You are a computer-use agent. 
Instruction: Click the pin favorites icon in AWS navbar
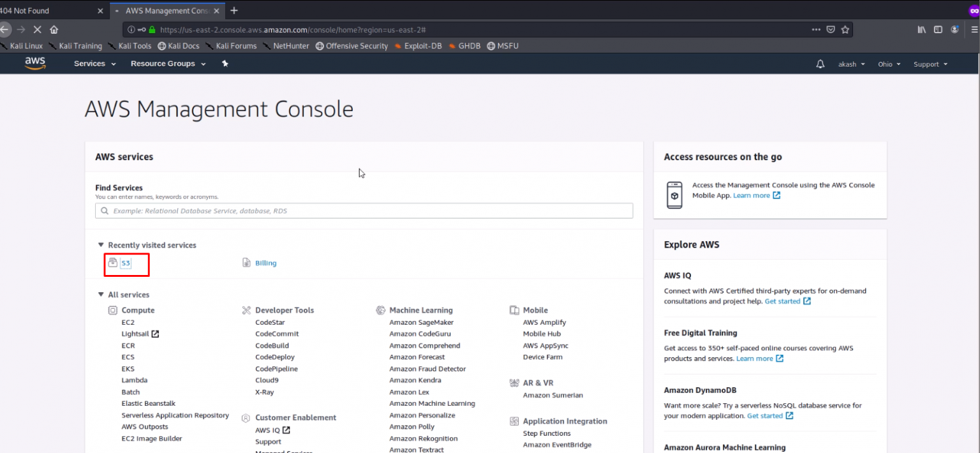click(225, 63)
